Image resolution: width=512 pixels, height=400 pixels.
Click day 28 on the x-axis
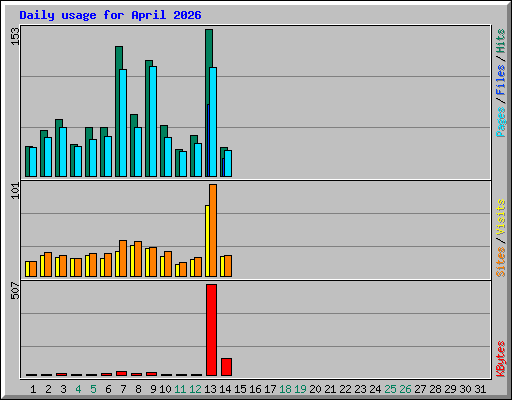coord(435,389)
